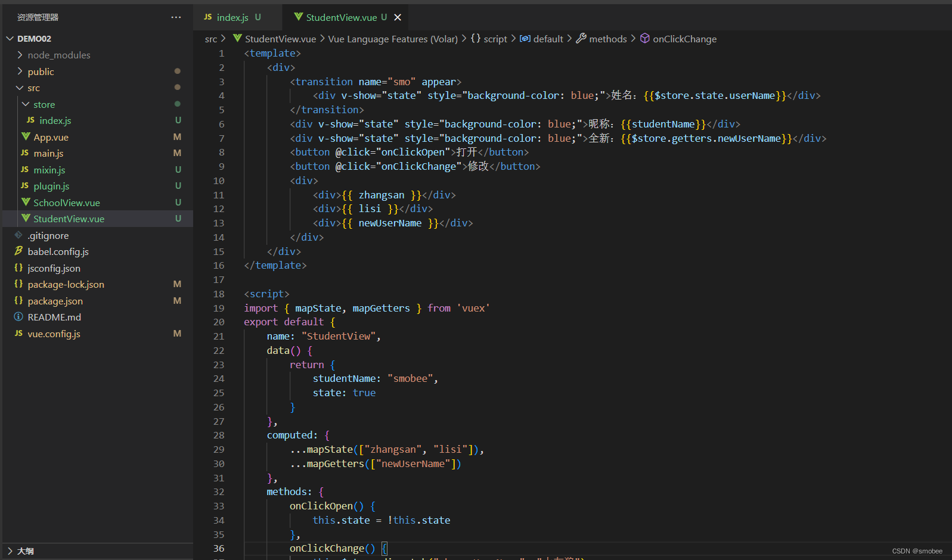Click line number 20 in the gutter
The image size is (952, 560).
tap(219, 322)
